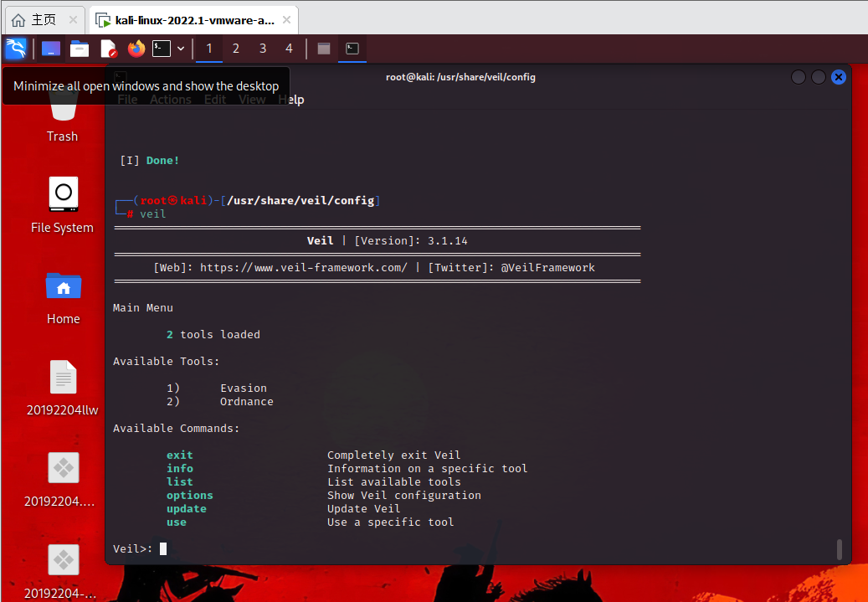
Task: Click the Evasion tool entry
Action: click(x=244, y=388)
